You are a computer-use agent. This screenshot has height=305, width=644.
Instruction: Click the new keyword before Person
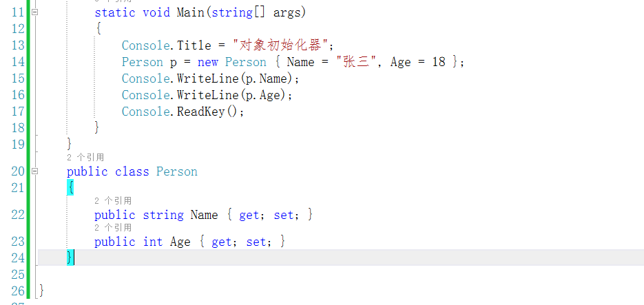[207, 62]
